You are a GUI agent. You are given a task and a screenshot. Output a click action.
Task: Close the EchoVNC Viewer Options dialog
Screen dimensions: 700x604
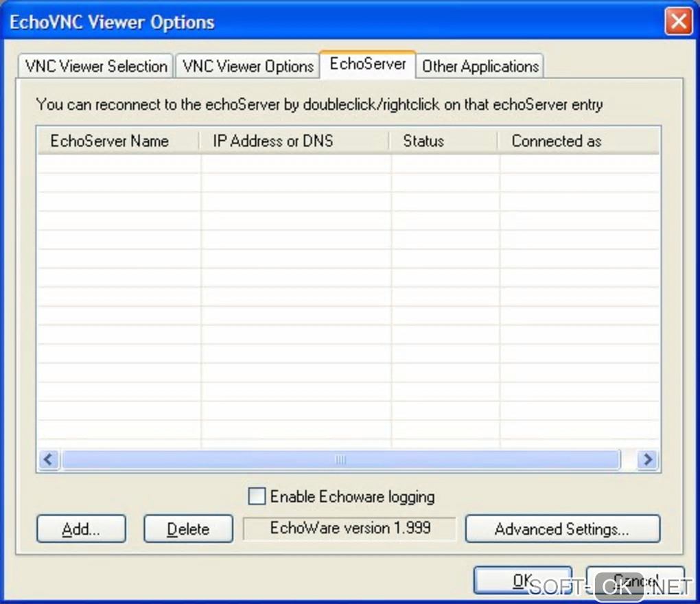[679, 21]
